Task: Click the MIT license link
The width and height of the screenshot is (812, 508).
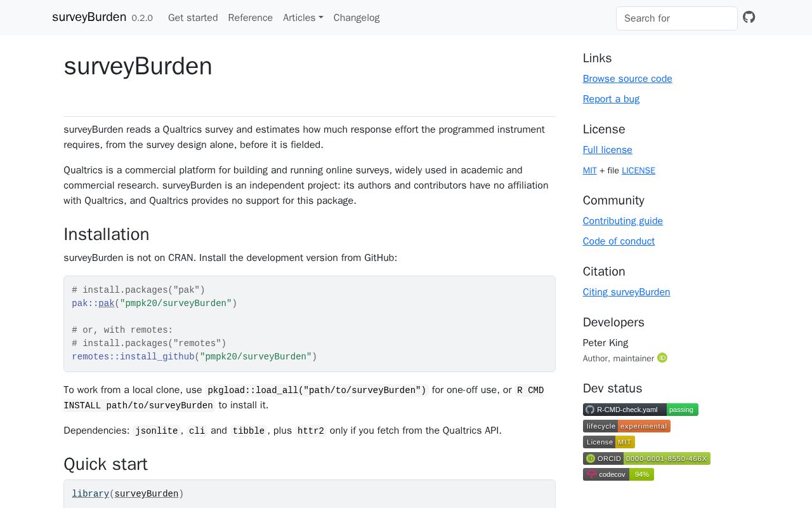Action: click(x=590, y=170)
